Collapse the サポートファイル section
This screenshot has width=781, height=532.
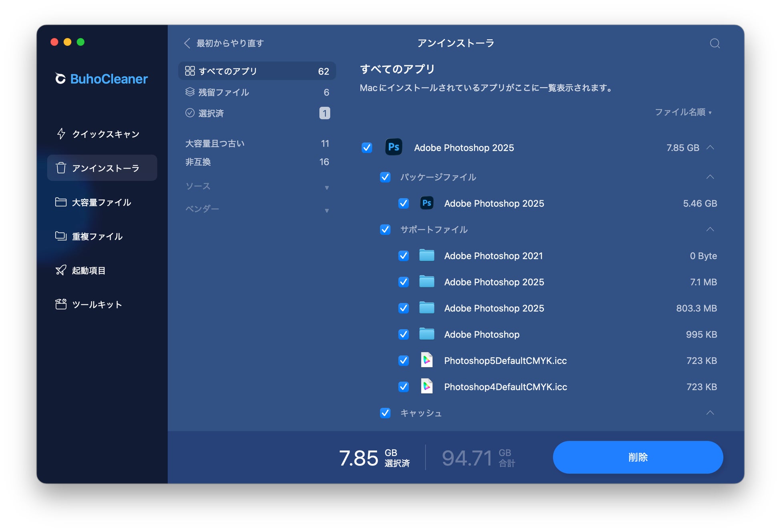click(x=710, y=230)
